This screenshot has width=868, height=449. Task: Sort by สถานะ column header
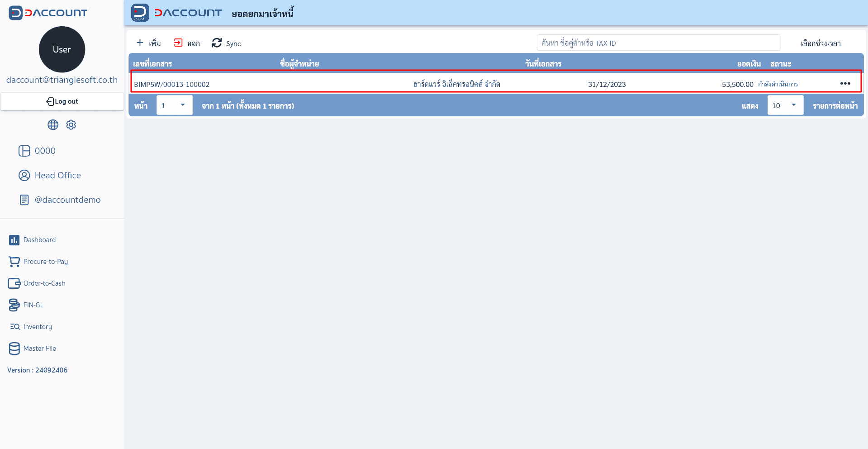pyautogui.click(x=781, y=64)
